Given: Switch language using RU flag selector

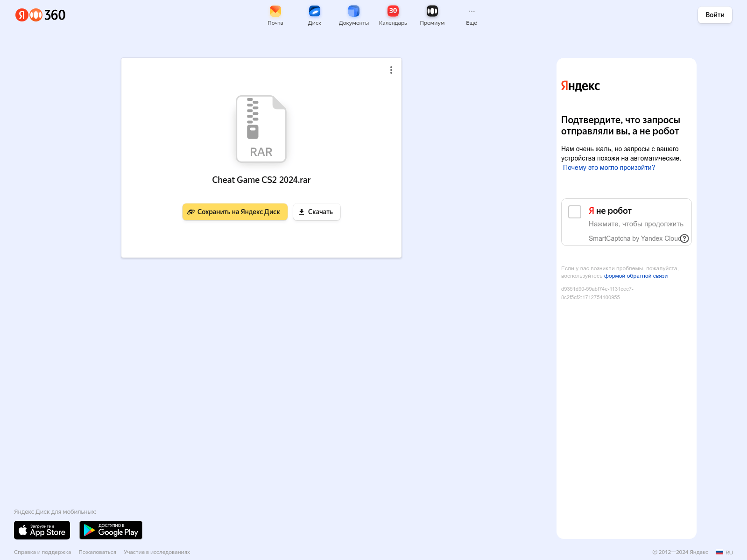Looking at the screenshot, I should coord(724,553).
